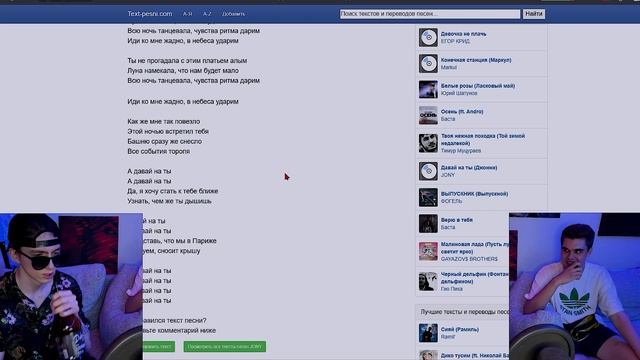The image size is (640, 360).
Task: Open artist GAYAZOV$ BROTHER$
Action: (469, 259)
